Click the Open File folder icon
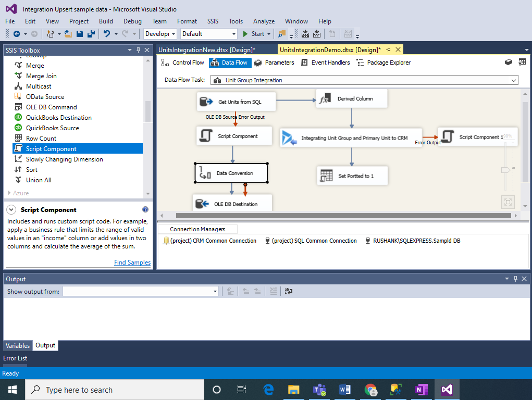 coord(68,33)
